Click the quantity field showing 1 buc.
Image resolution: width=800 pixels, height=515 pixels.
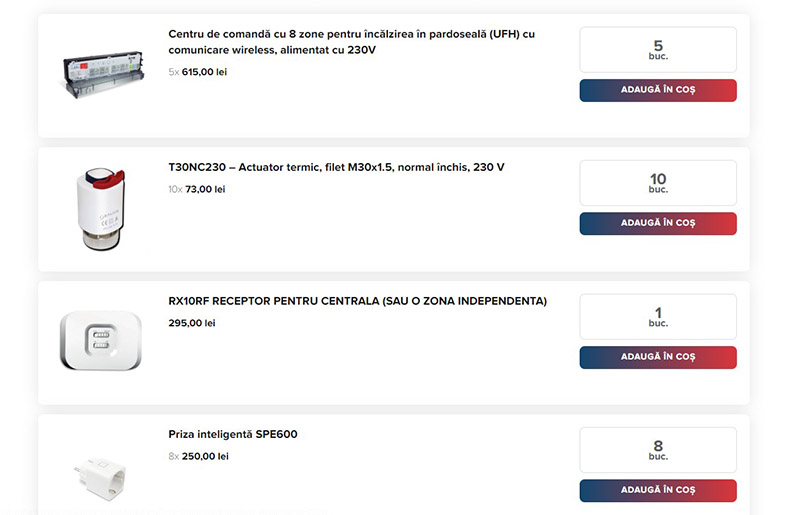coord(658,317)
